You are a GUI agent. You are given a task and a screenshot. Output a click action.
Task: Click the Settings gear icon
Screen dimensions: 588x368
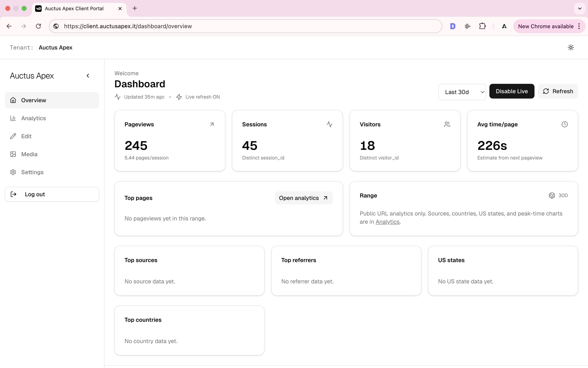coord(13,172)
